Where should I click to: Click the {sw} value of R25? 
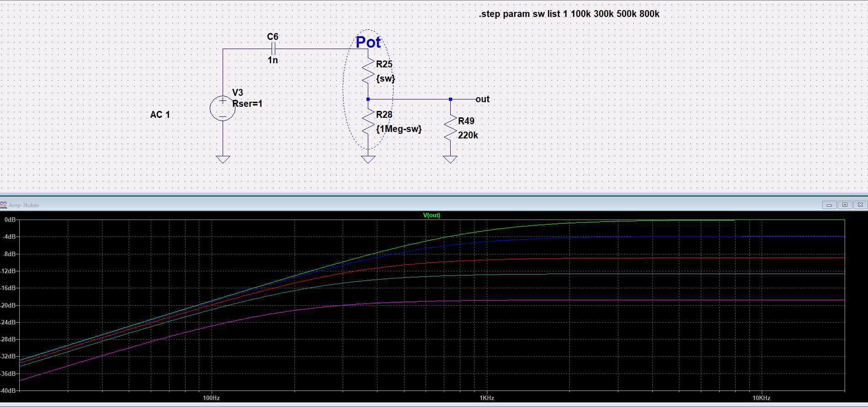tap(385, 78)
